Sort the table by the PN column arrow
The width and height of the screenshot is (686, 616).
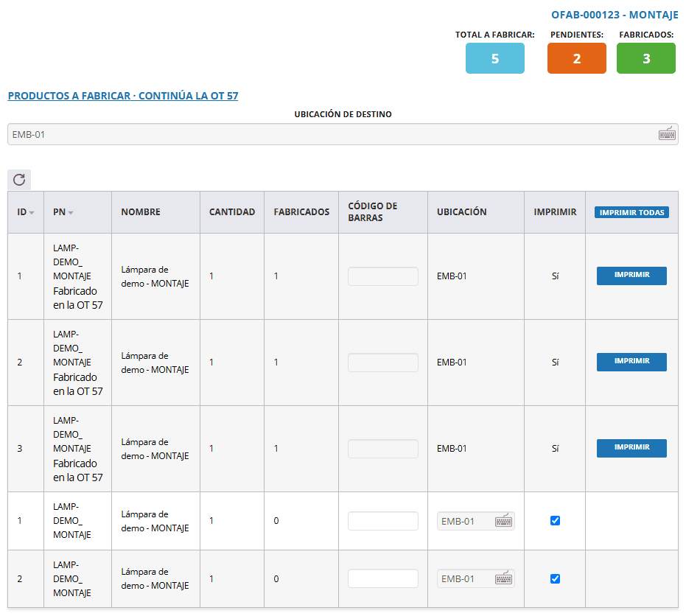point(71,213)
